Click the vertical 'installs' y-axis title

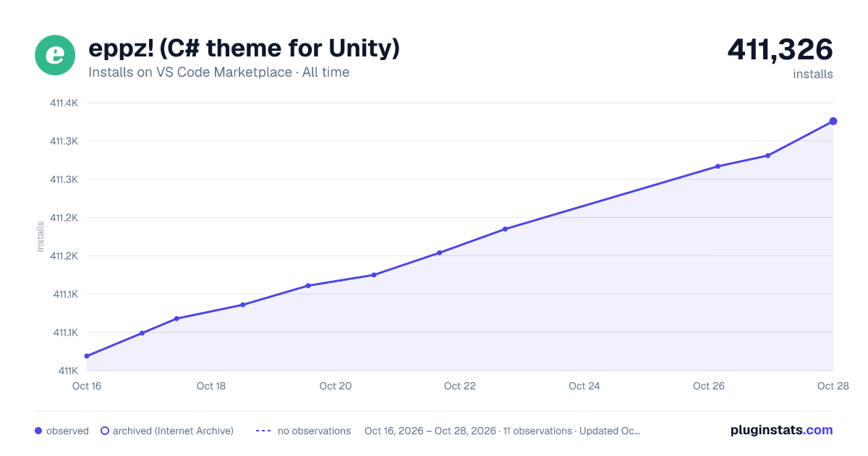coord(41,237)
